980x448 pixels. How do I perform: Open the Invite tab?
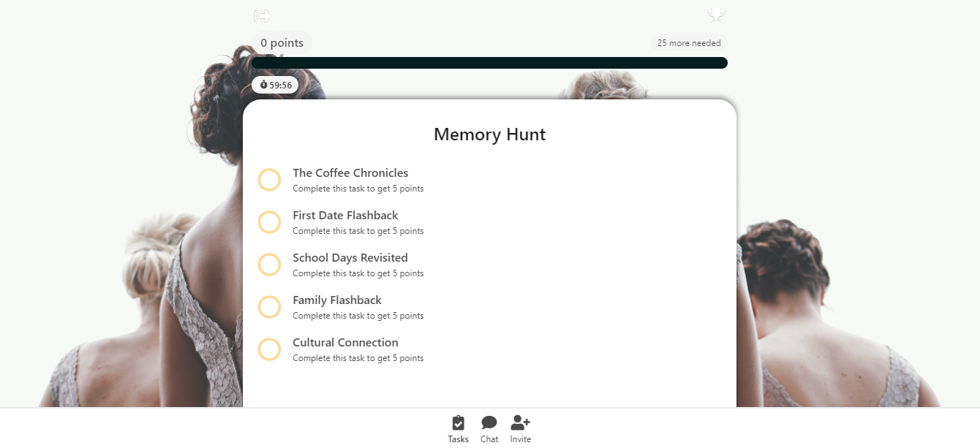[521, 429]
